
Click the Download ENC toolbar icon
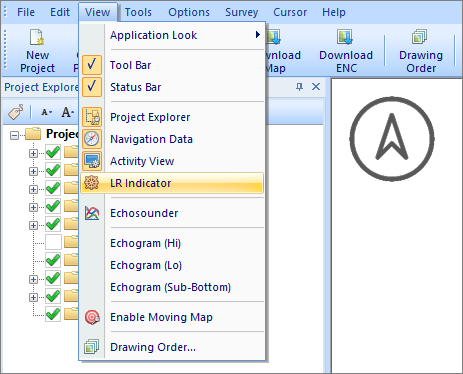pos(345,37)
